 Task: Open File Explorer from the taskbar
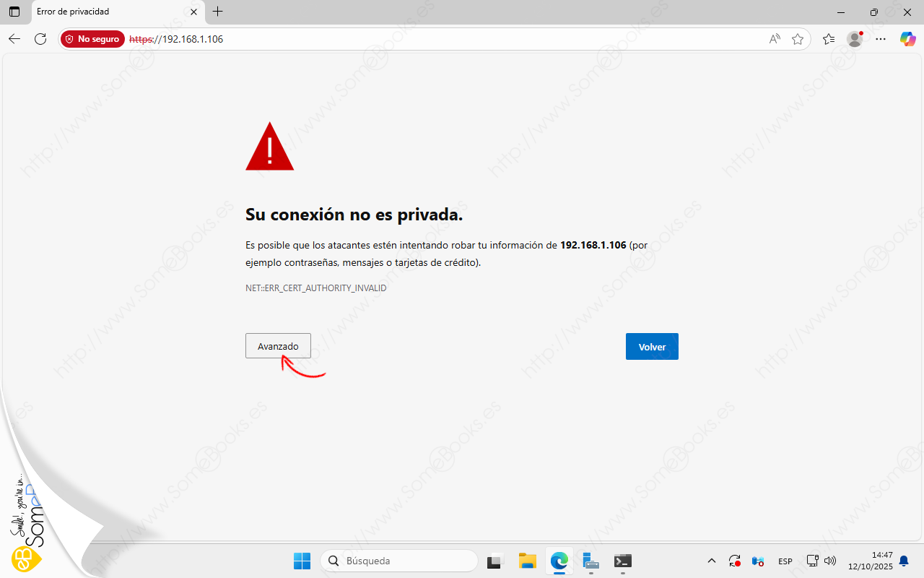pos(528,561)
